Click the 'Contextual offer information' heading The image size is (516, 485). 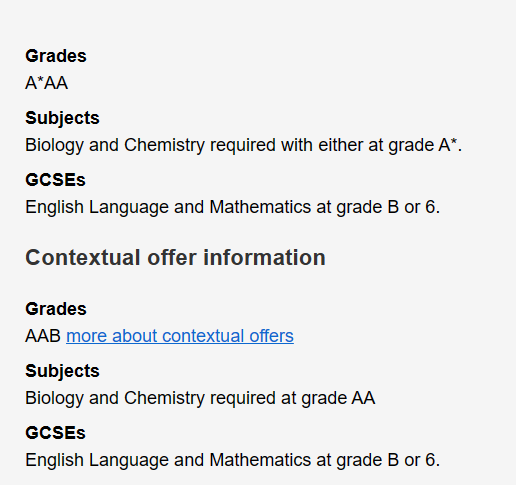pos(175,258)
